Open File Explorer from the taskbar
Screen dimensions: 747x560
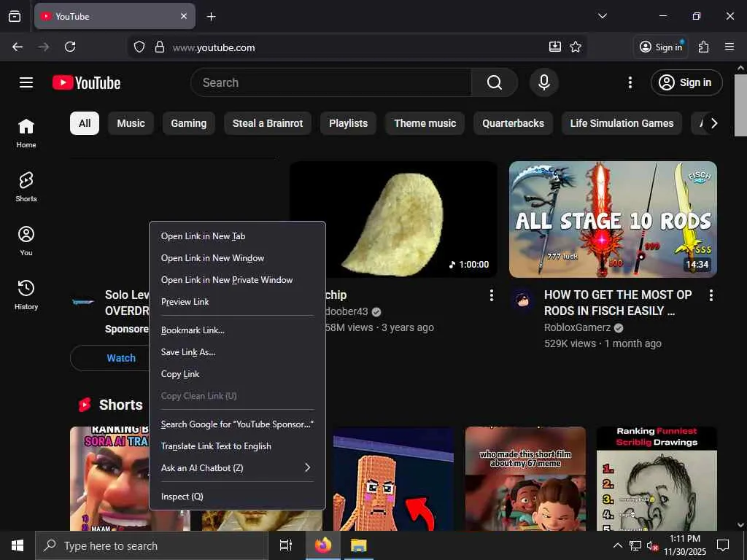(x=359, y=545)
